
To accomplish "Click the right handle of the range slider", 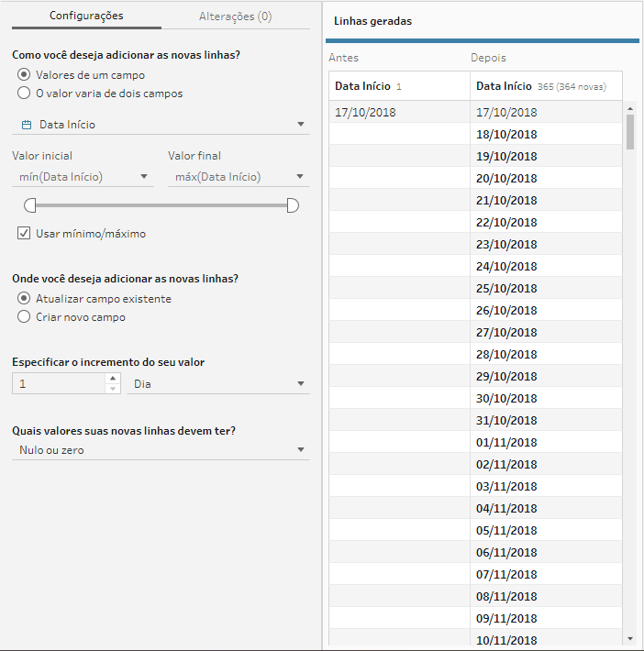I will (x=293, y=205).
